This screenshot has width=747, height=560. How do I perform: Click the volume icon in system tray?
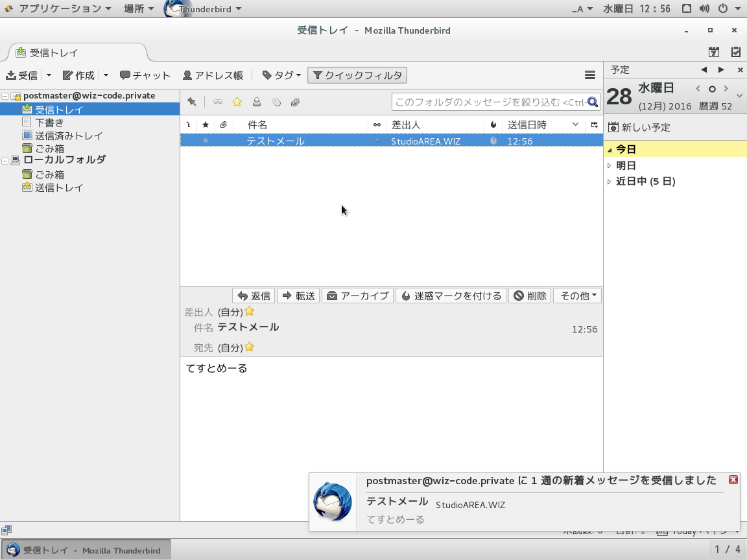[704, 8]
